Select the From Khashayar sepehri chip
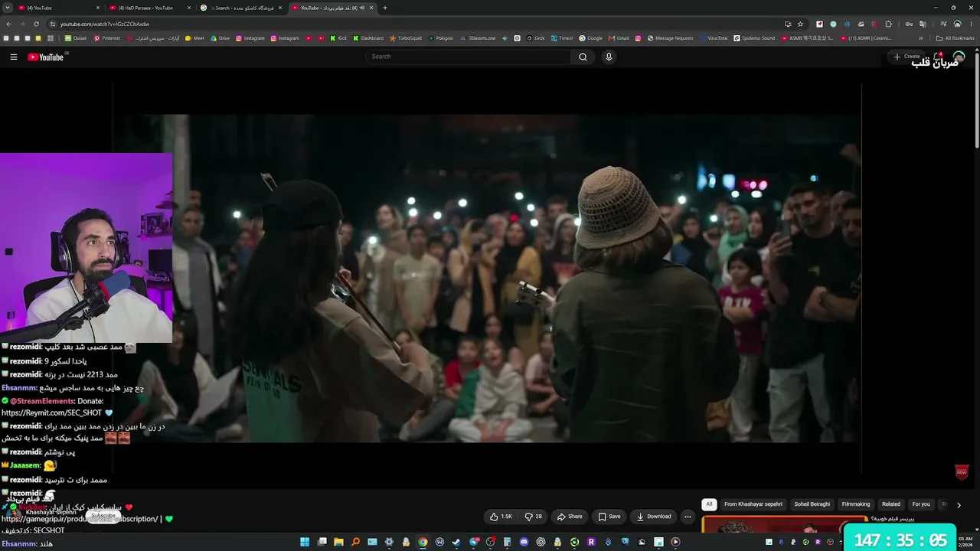The height and width of the screenshot is (551, 980). pos(753,504)
